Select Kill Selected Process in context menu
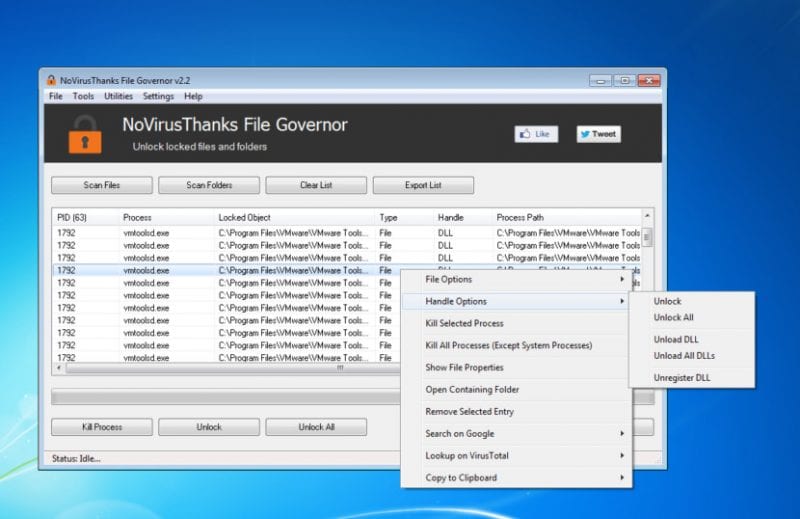The height and width of the screenshot is (519, 800). (516, 324)
